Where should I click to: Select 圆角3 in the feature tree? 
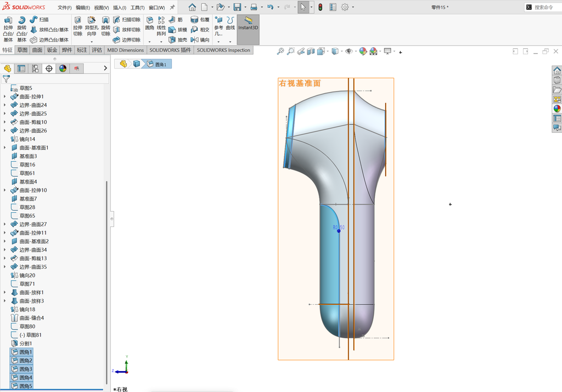tap(21, 369)
